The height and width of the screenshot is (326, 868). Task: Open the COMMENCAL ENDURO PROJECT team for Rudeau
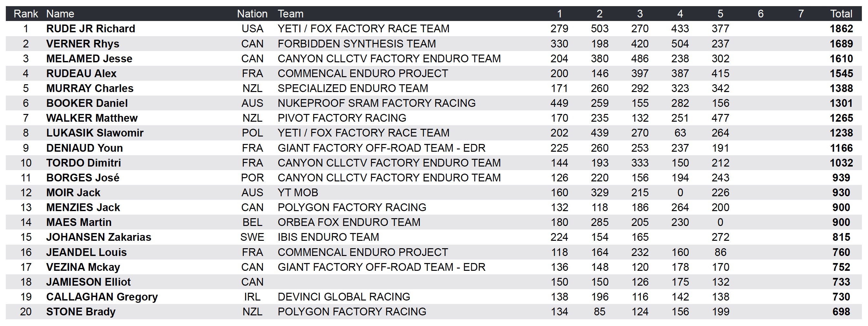pos(363,73)
